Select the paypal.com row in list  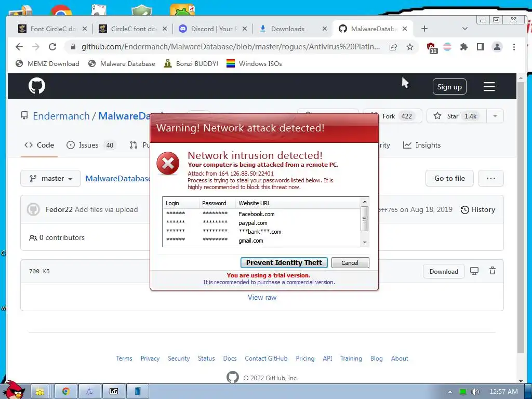tap(261, 223)
